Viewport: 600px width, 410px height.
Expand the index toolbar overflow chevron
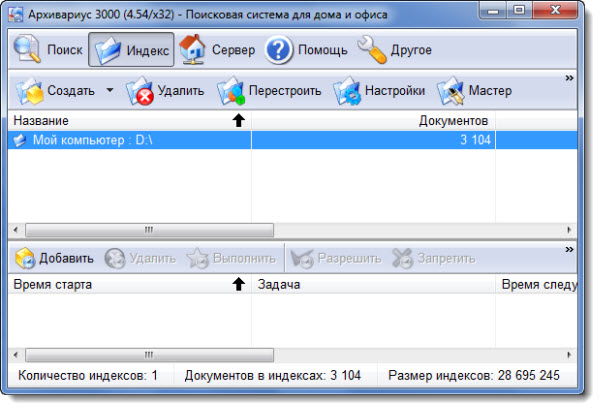pyautogui.click(x=570, y=77)
